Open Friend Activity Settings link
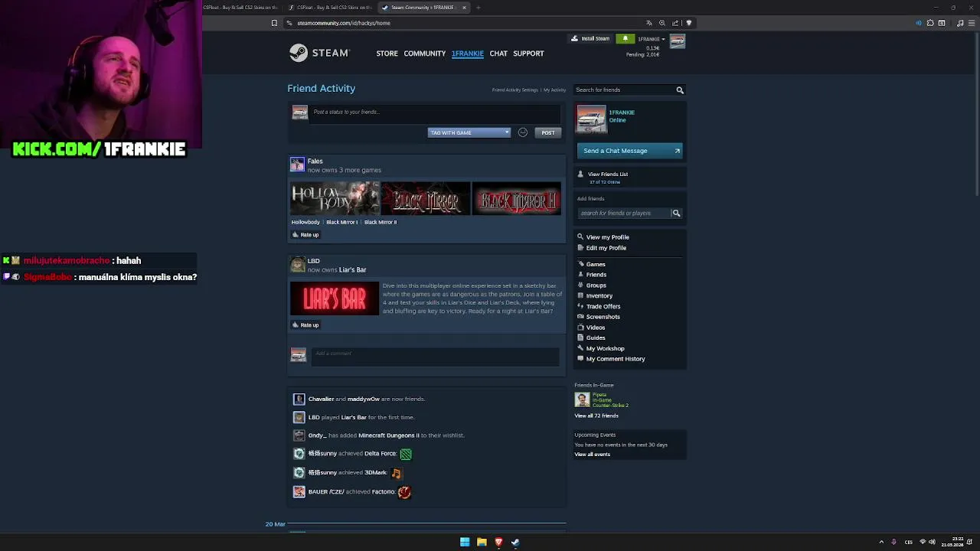This screenshot has height=551, width=980. (x=514, y=90)
